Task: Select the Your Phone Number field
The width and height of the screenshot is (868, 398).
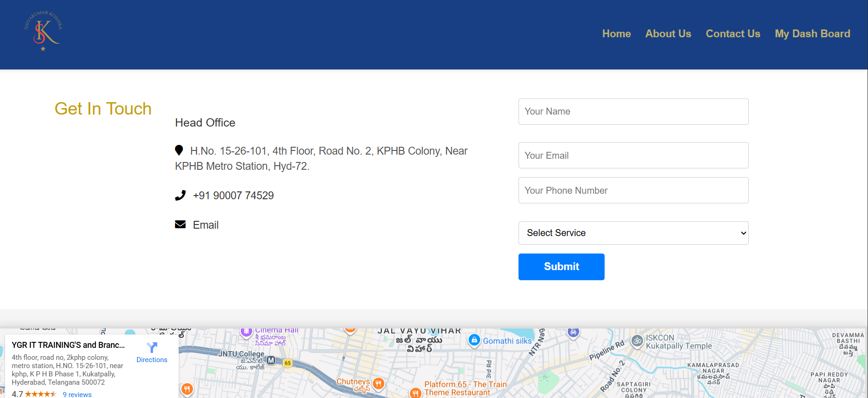Action: coord(633,190)
